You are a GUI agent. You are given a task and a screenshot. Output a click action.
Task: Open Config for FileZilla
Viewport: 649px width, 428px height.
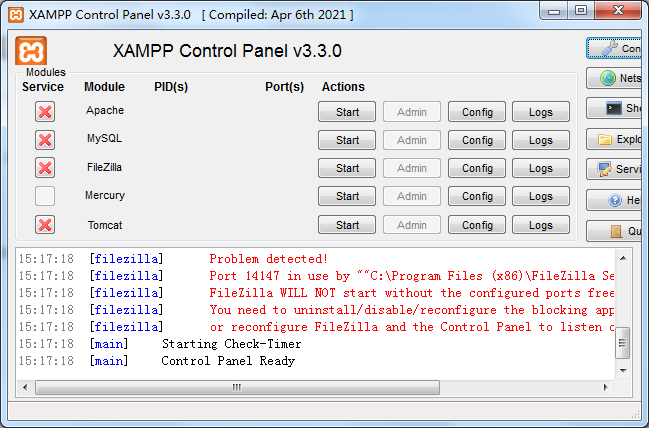pyautogui.click(x=477, y=168)
